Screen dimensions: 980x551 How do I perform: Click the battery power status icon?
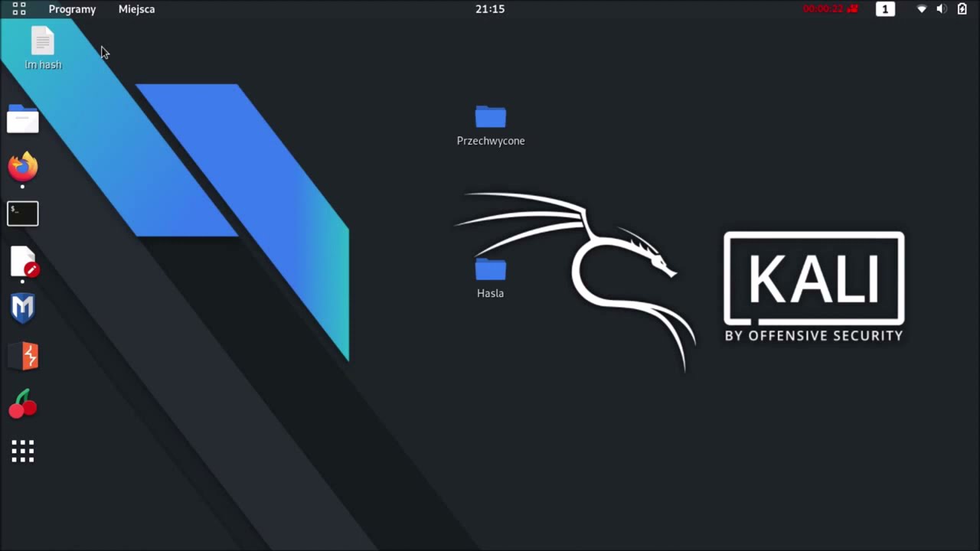(x=962, y=9)
